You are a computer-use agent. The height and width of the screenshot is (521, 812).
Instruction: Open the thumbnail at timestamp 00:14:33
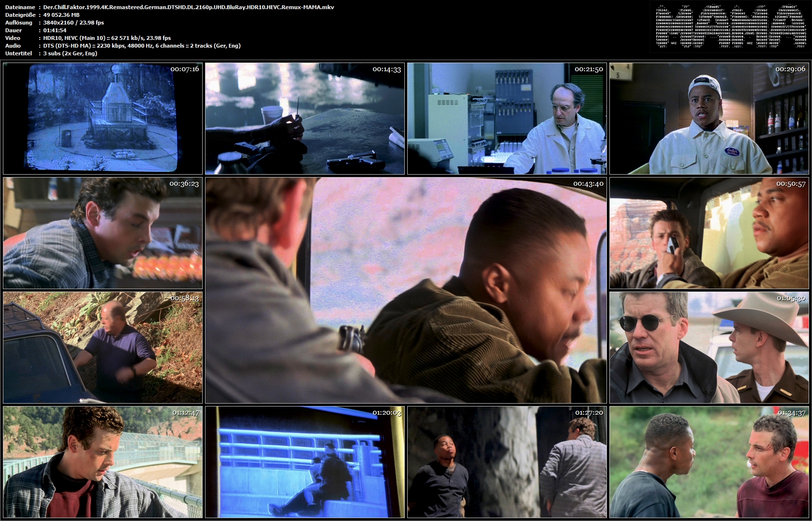point(305,118)
